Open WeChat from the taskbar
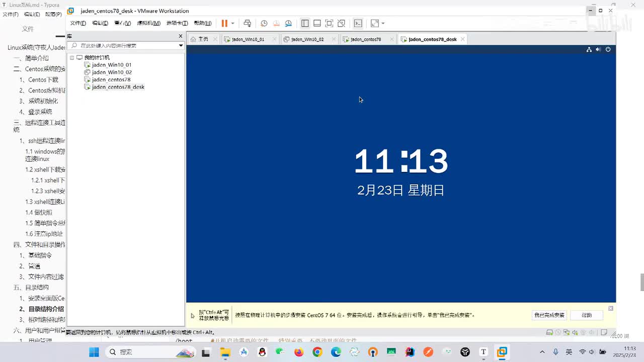 click(x=281, y=352)
